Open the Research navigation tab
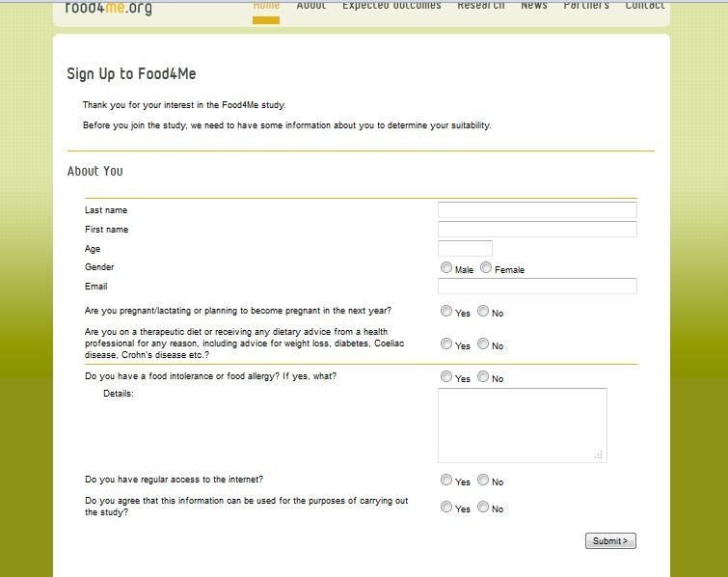This screenshot has width=728, height=577. [481, 6]
